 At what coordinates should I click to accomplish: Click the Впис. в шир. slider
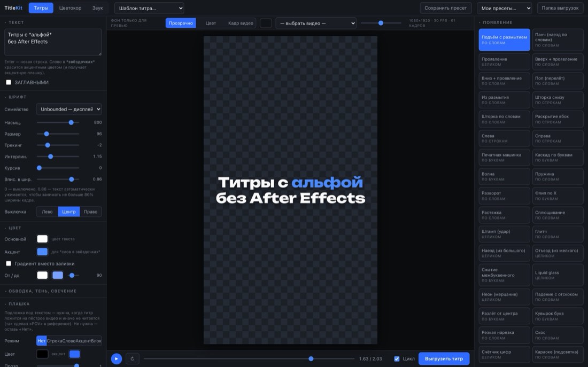click(58, 179)
